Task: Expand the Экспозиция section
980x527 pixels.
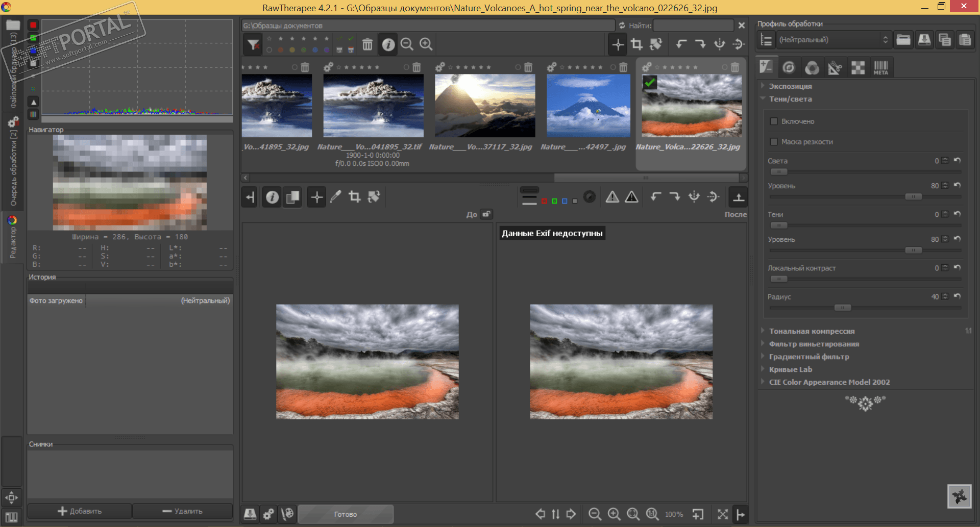Action: click(790, 86)
